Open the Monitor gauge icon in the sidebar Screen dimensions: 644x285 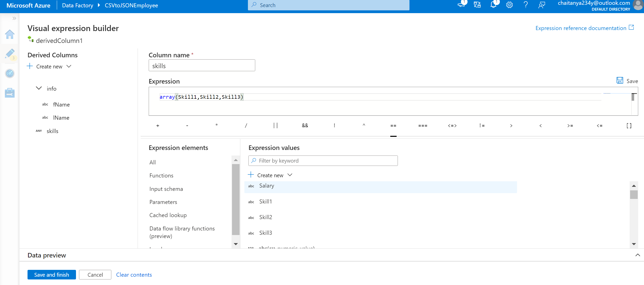point(10,73)
